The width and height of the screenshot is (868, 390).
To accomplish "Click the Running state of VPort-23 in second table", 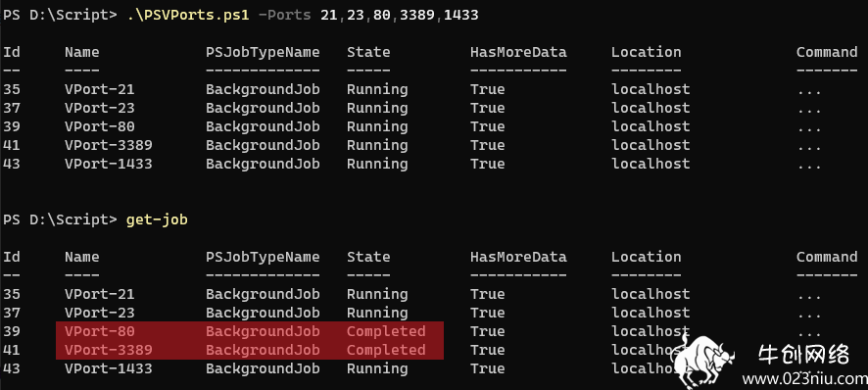I will pos(377,313).
